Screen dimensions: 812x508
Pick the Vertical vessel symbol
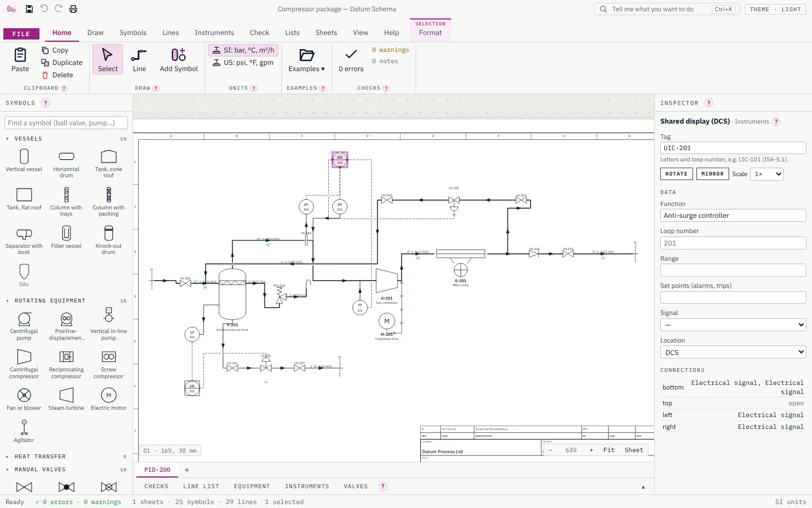click(x=24, y=160)
